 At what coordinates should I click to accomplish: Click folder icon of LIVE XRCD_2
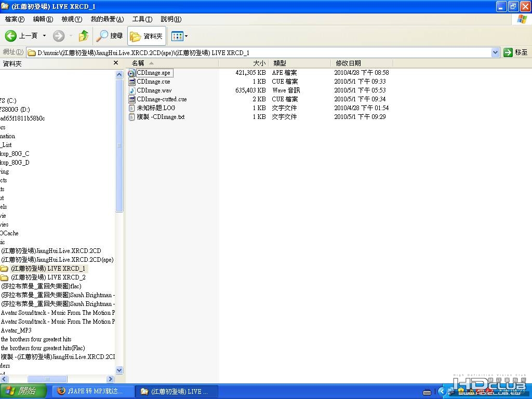pos(4,277)
